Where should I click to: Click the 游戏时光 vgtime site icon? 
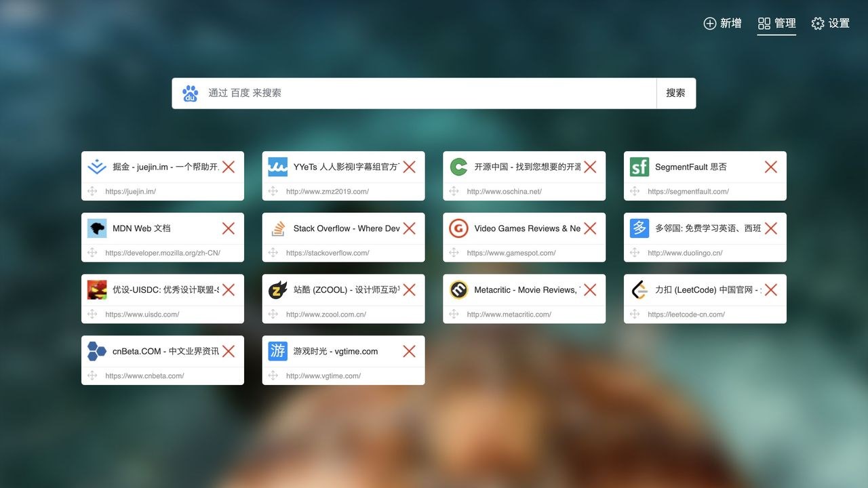point(278,351)
